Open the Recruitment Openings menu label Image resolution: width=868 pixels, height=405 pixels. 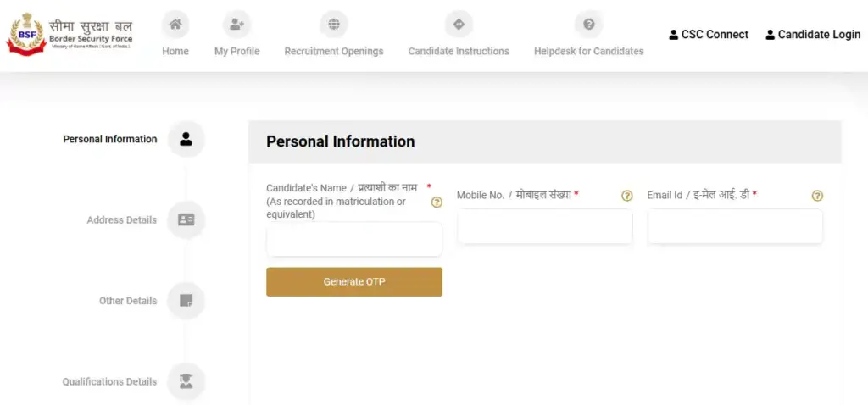334,52
